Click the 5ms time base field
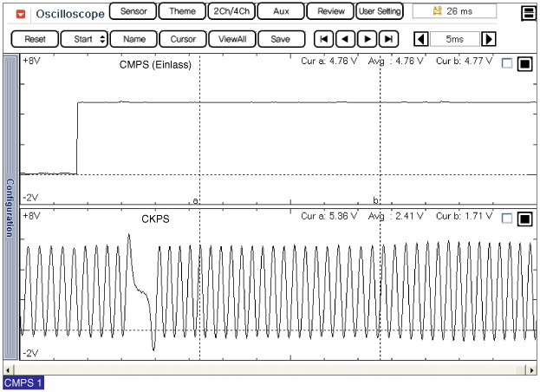 [x=454, y=39]
